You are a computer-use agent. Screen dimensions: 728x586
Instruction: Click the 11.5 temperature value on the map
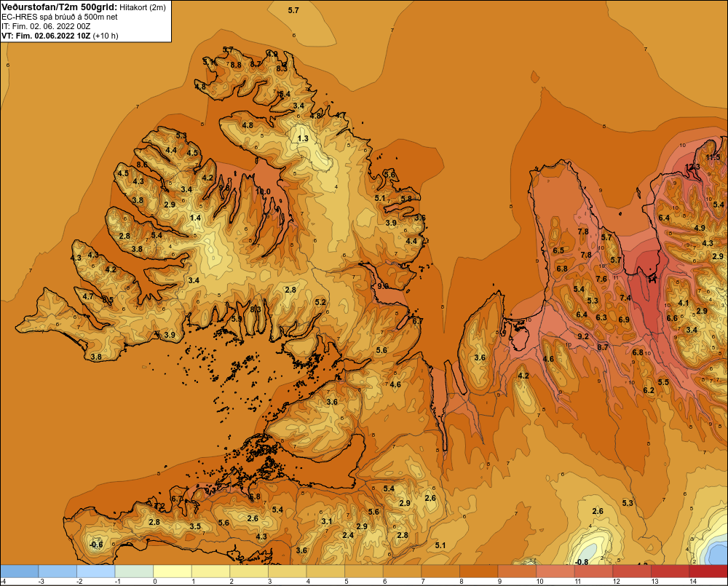point(713,157)
